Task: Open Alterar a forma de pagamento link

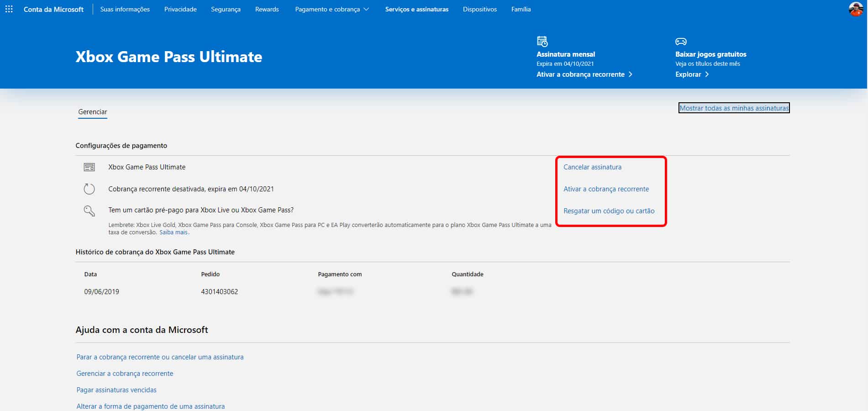Action: click(150, 406)
